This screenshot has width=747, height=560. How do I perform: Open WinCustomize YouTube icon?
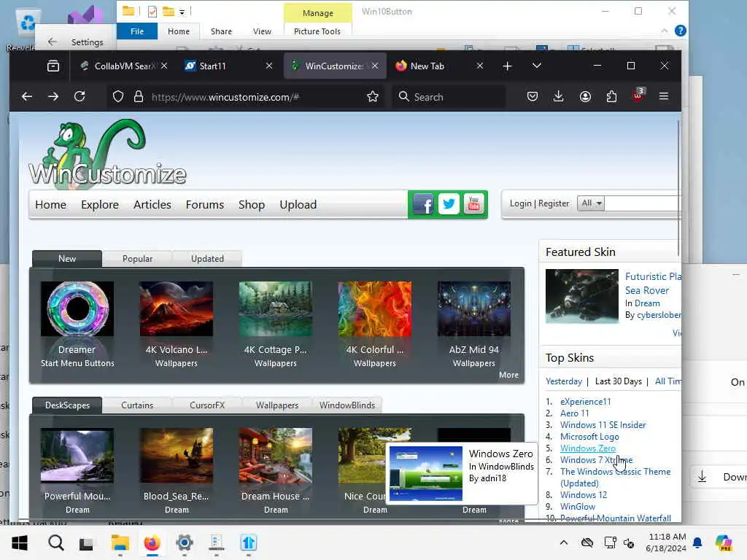[473, 204]
